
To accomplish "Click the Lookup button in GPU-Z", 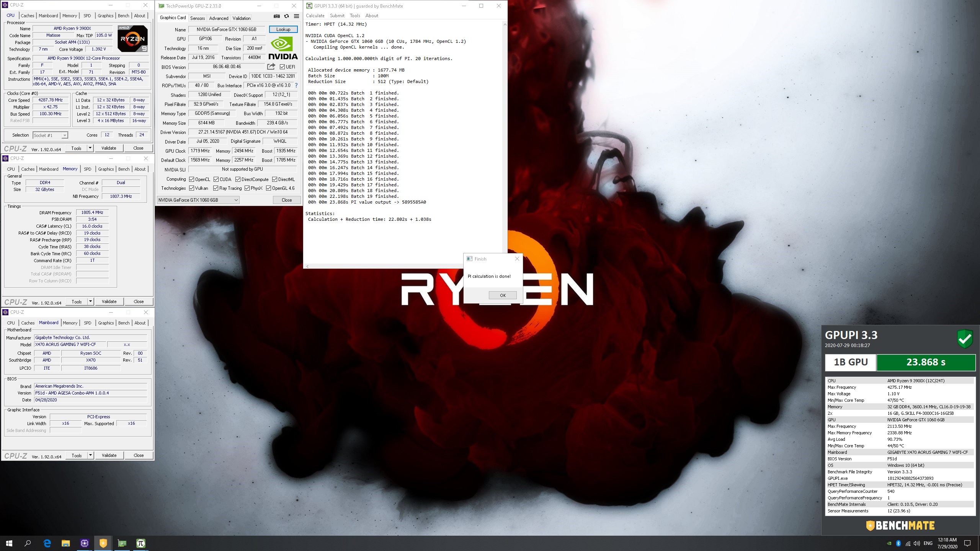I will (283, 29).
